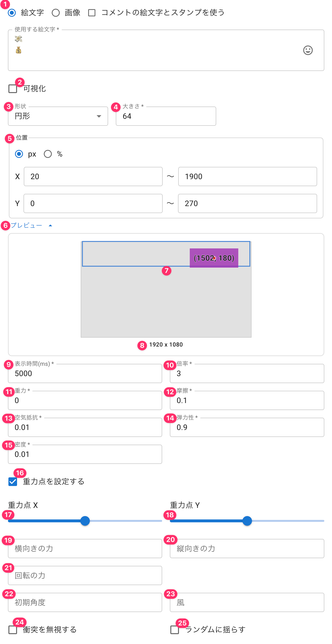Click the dropdown arrow in 形状 field
Viewport: 332px width, 644px height.
[x=99, y=116]
